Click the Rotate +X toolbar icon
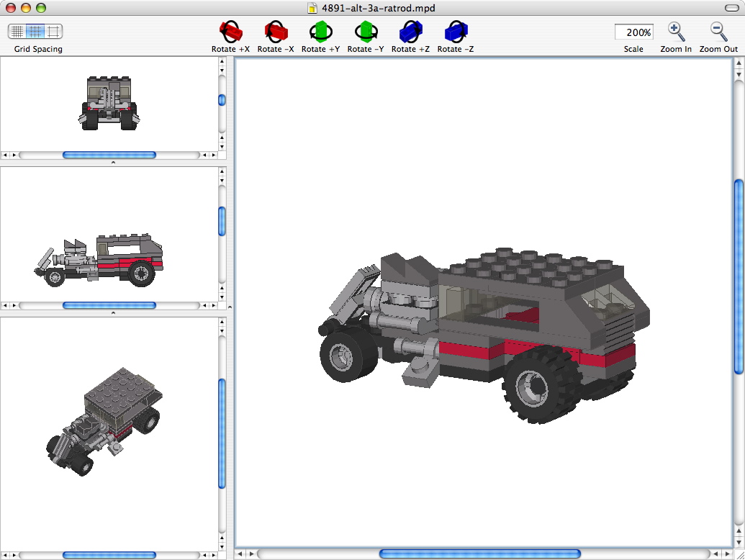745x560 pixels. pyautogui.click(x=230, y=30)
